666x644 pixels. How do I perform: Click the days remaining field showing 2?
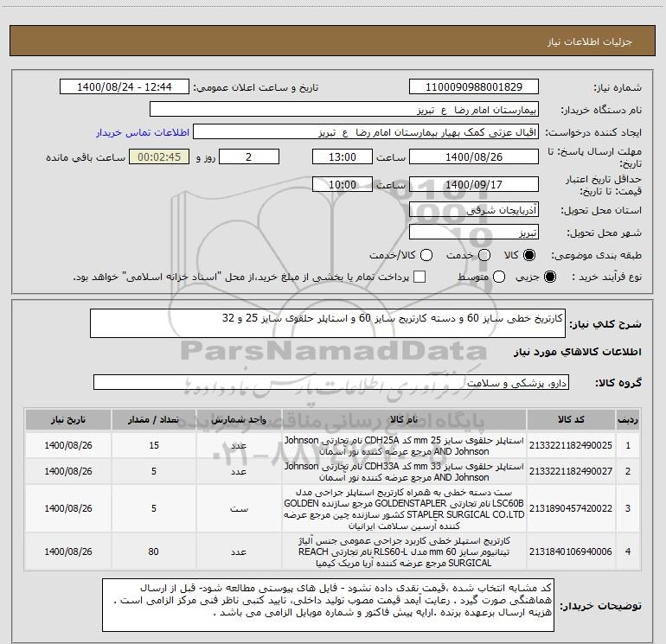pos(249,156)
